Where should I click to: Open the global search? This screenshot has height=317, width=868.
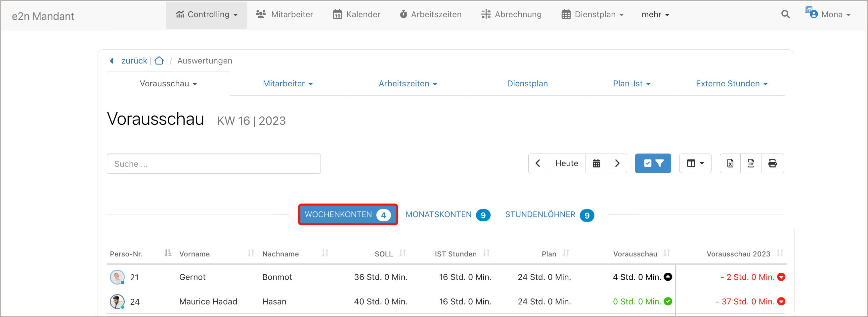[x=785, y=15]
